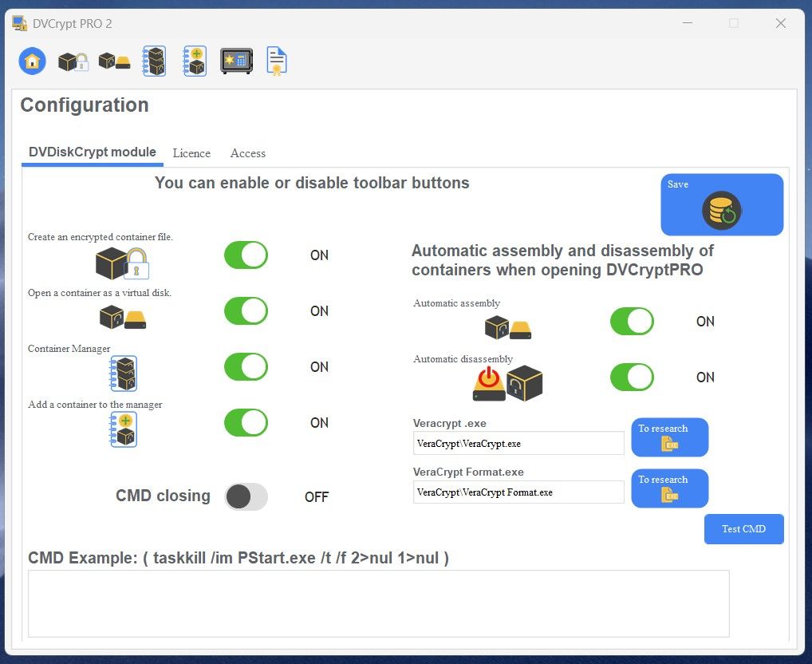This screenshot has width=812, height=664.
Task: Open the Access tab
Action: [x=247, y=153]
